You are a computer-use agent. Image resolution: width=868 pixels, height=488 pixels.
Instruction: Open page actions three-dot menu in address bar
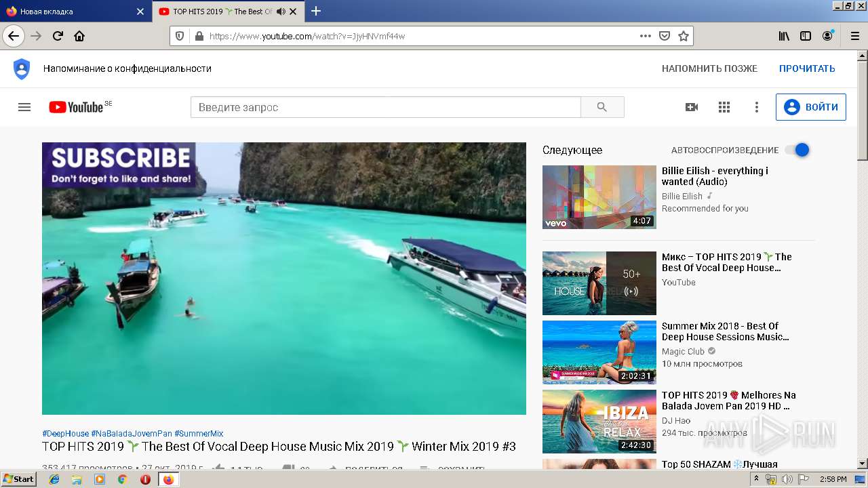645,36
